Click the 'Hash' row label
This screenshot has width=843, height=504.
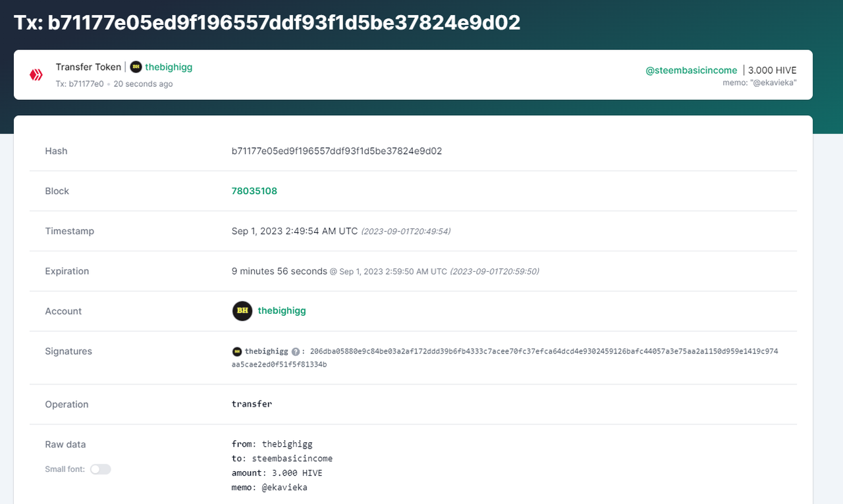coord(56,151)
